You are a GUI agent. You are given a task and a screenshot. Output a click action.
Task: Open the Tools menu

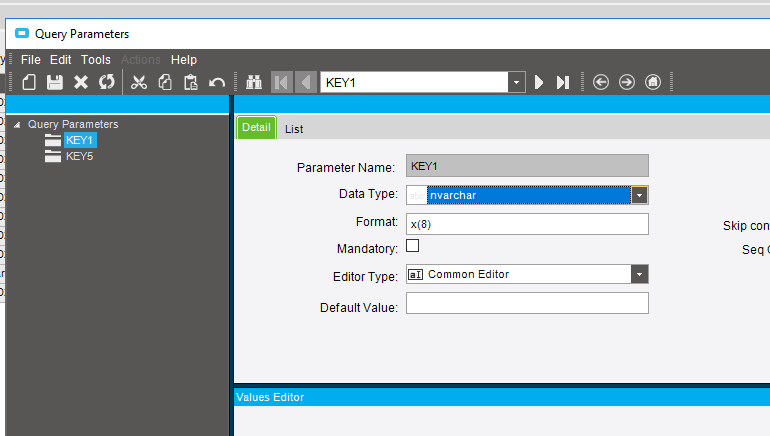96,60
